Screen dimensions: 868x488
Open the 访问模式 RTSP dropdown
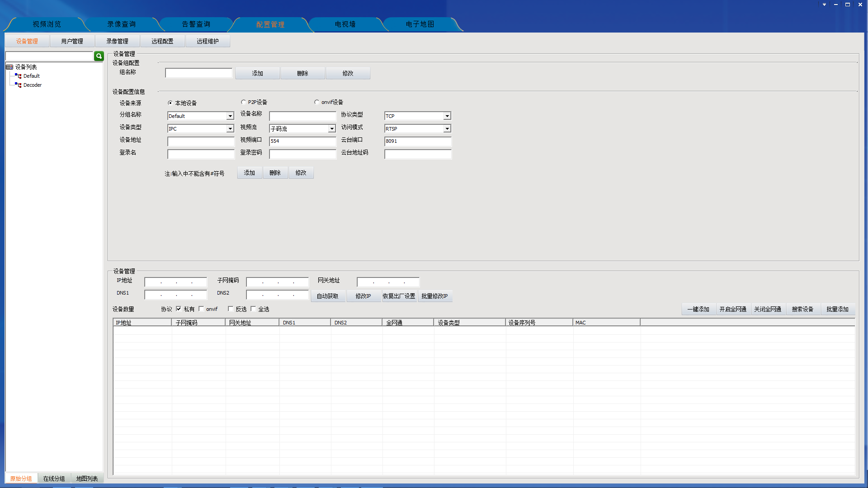(447, 129)
